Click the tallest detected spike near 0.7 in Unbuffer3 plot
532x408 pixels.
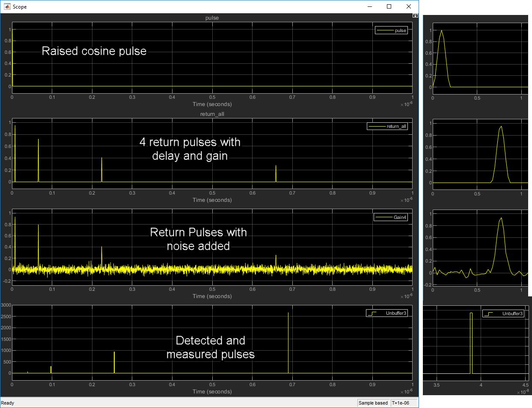coord(288,342)
